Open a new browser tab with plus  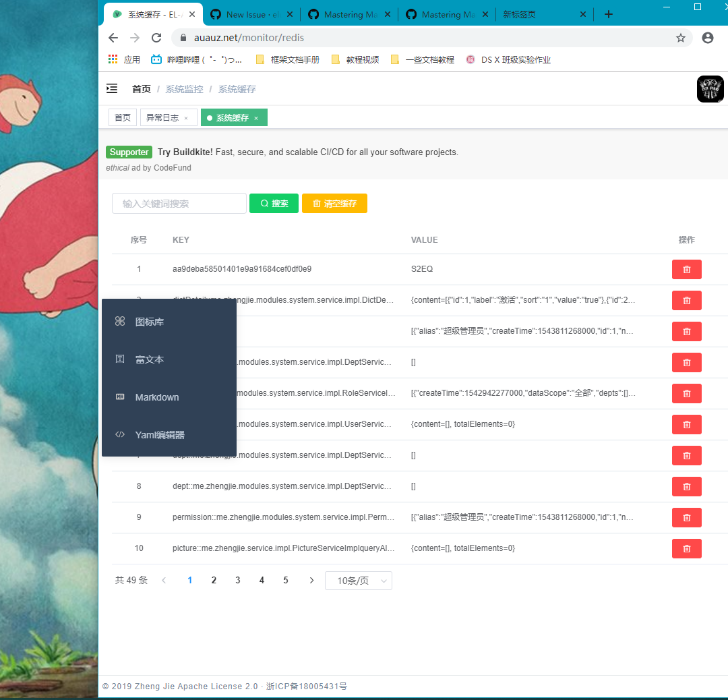pyautogui.click(x=608, y=14)
